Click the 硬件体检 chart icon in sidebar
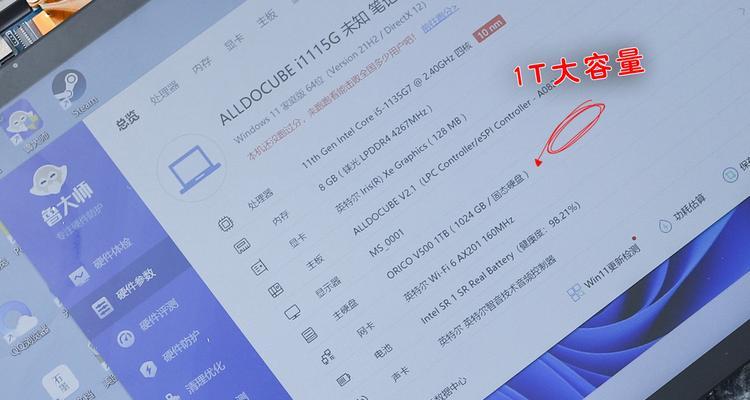 click(79, 276)
